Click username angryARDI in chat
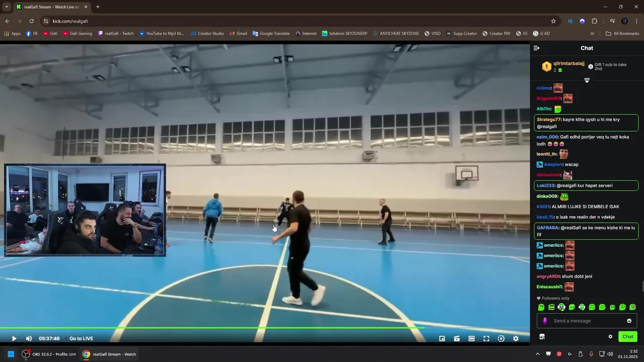644x362 pixels. pyautogui.click(x=548, y=277)
